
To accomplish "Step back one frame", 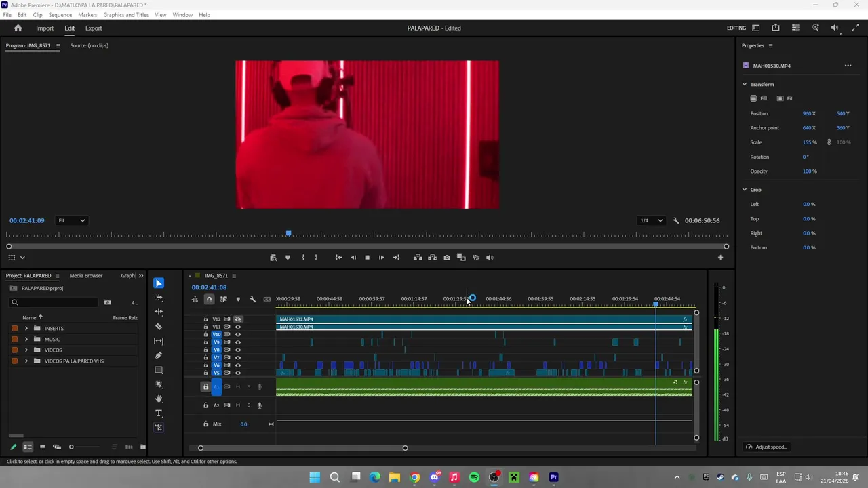I will coord(353,258).
